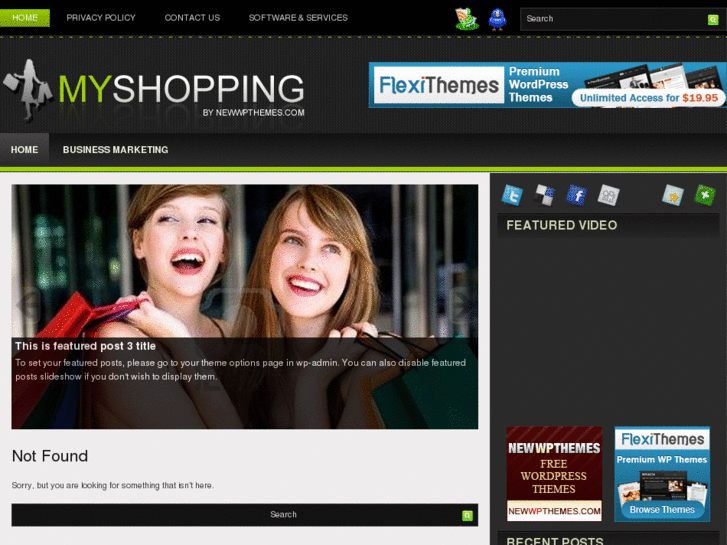Open the Business Marketing category

point(115,149)
